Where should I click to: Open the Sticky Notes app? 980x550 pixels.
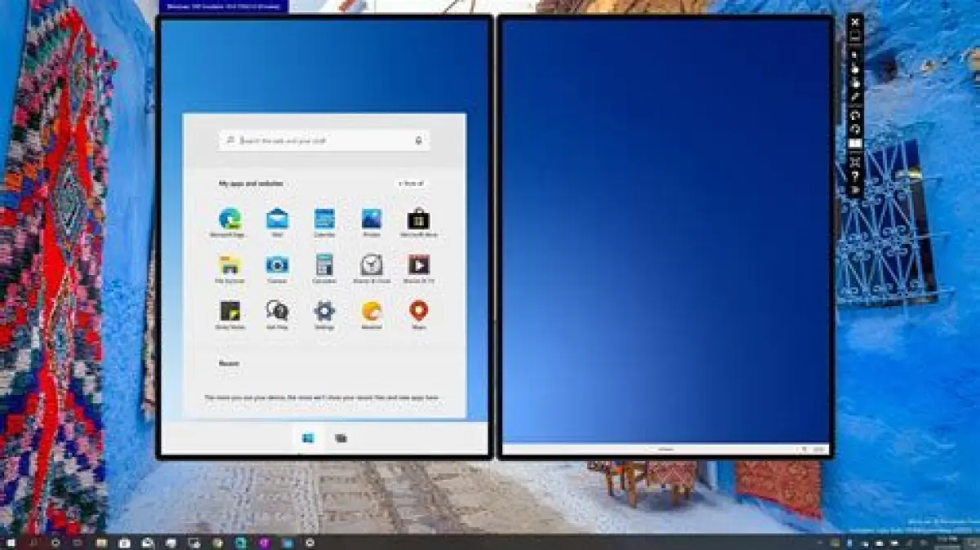click(229, 311)
